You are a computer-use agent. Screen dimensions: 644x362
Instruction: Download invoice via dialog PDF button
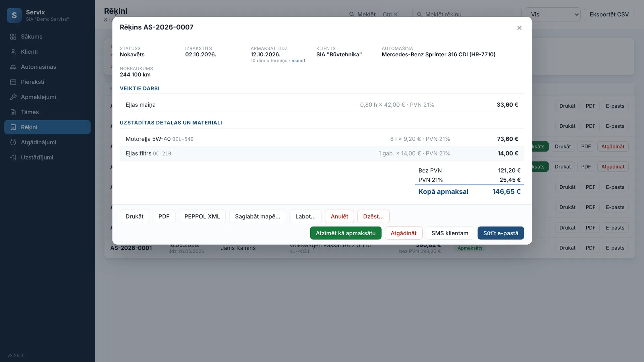click(164, 217)
